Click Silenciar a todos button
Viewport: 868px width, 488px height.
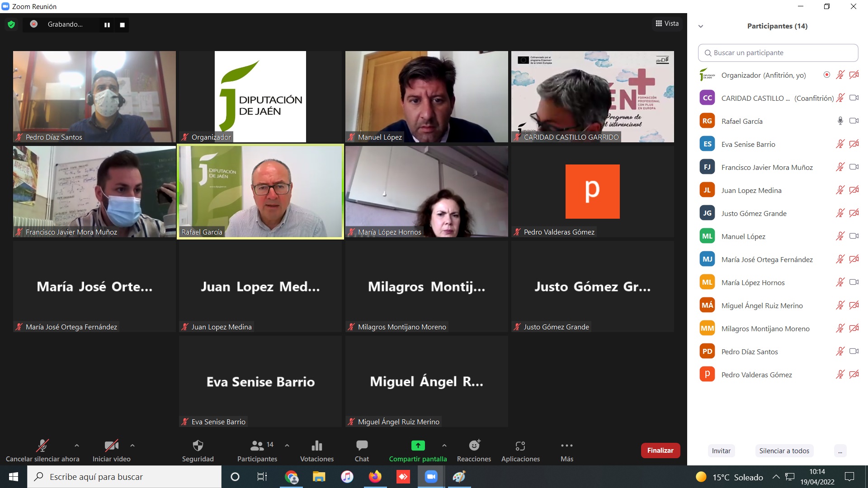coord(784,450)
